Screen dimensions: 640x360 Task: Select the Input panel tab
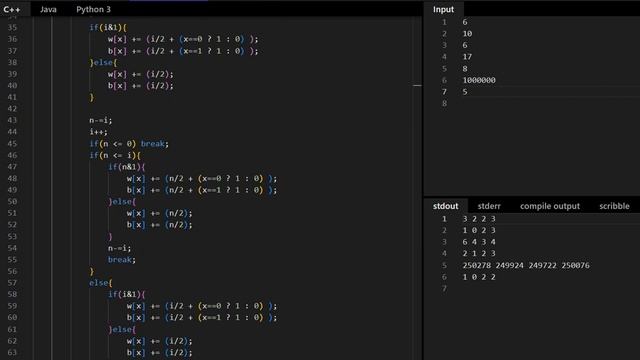point(443,9)
